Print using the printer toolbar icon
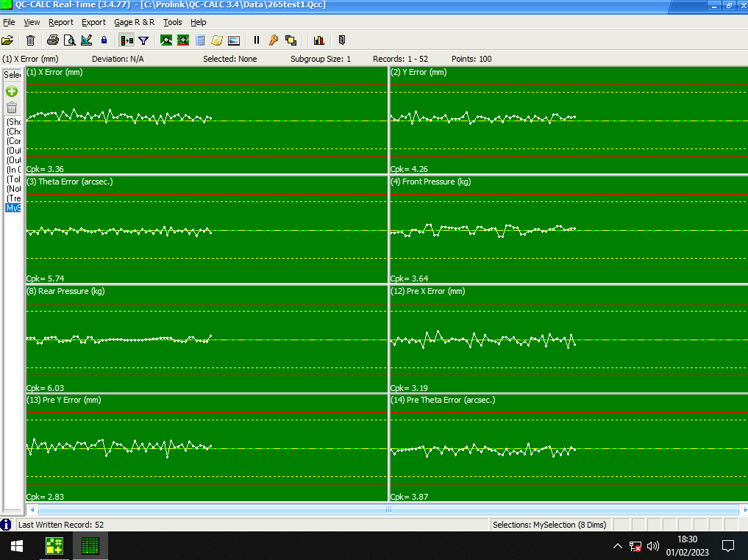 pyautogui.click(x=53, y=40)
